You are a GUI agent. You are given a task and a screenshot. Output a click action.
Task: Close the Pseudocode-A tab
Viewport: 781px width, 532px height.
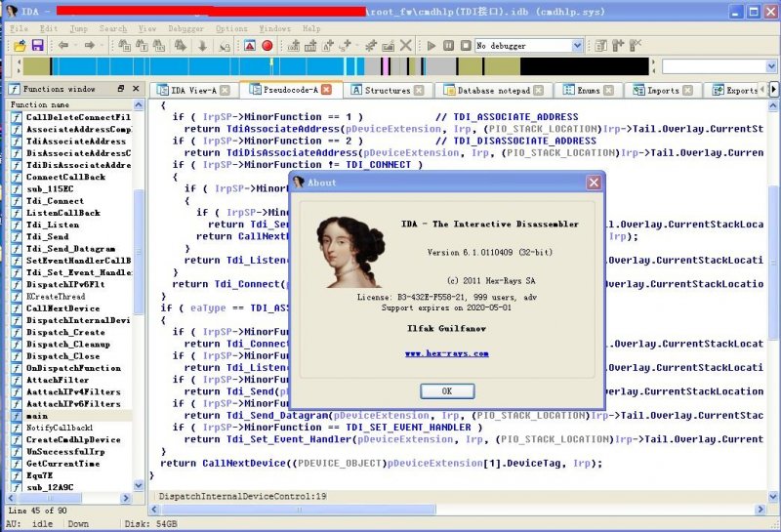pos(326,90)
